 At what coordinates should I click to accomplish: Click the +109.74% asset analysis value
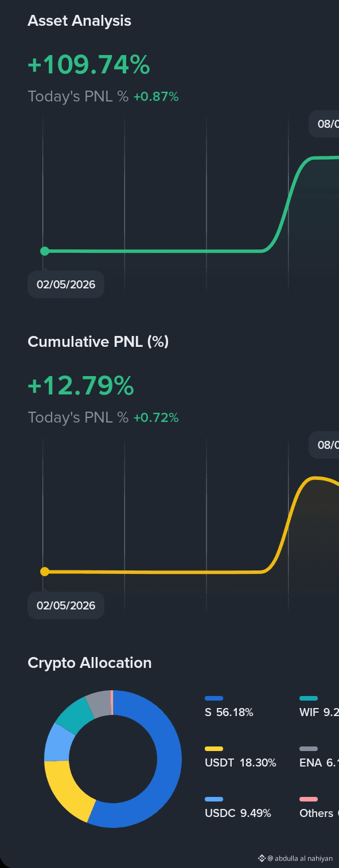pos(88,65)
